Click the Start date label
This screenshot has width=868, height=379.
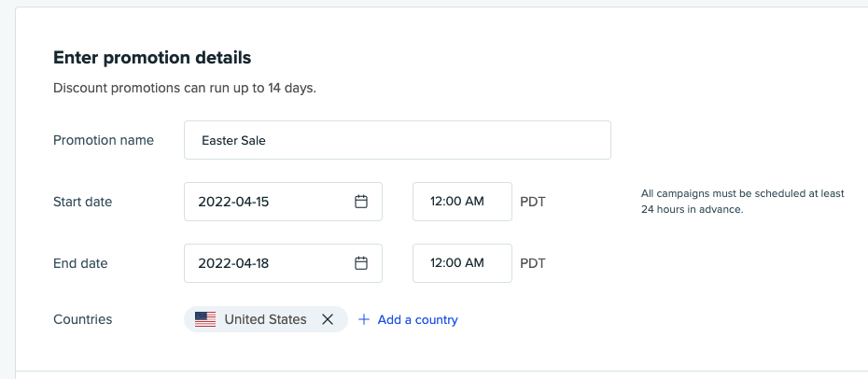point(83,202)
